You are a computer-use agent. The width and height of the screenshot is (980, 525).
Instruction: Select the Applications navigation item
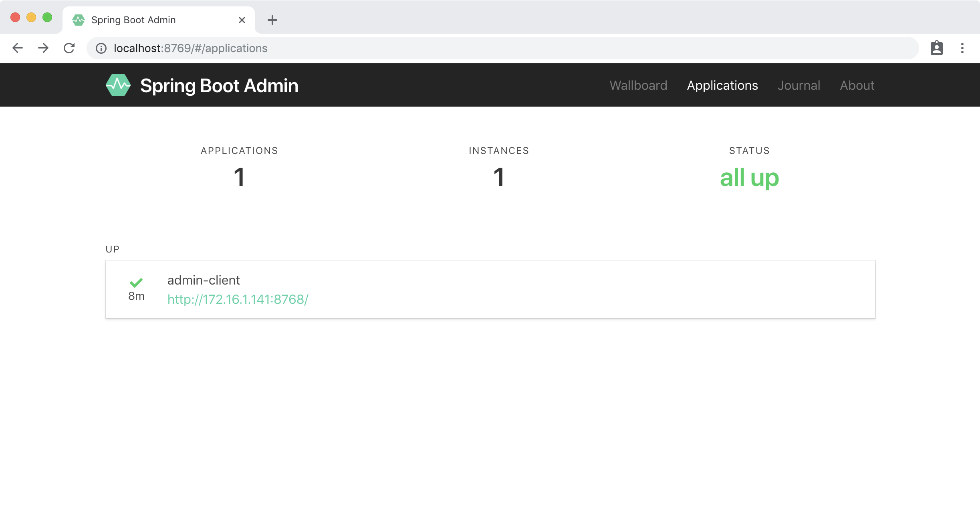(x=722, y=85)
